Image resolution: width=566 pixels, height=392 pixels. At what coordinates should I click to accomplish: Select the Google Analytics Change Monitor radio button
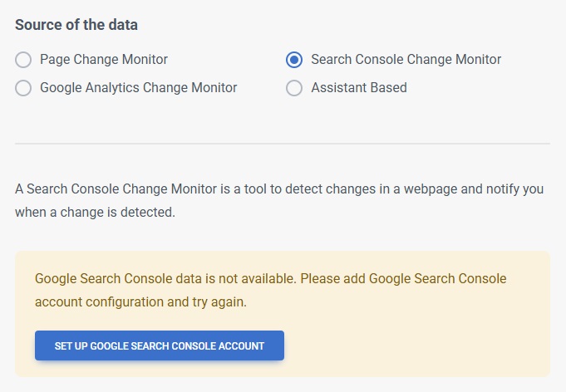pyautogui.click(x=23, y=88)
